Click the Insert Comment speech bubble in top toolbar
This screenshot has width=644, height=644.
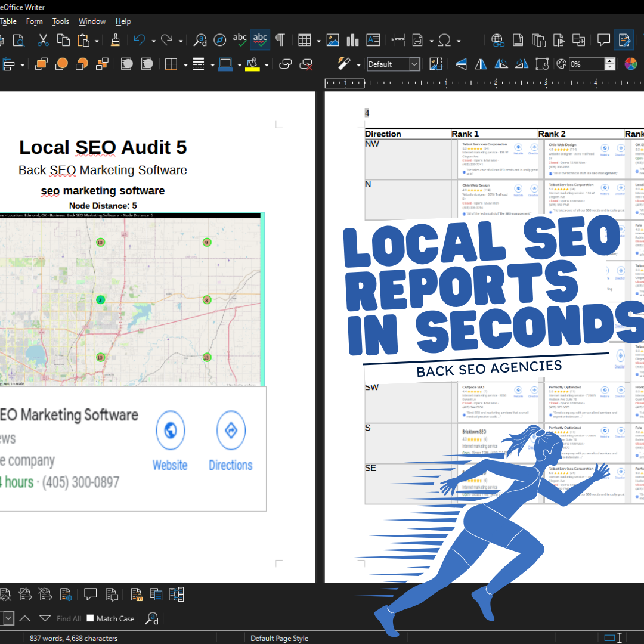[x=603, y=41]
